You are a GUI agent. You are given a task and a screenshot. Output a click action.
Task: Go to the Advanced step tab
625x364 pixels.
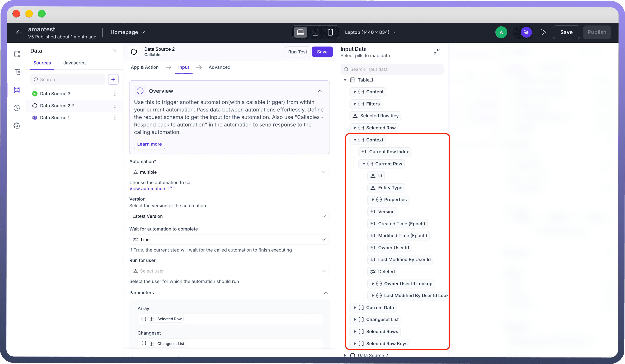point(219,67)
